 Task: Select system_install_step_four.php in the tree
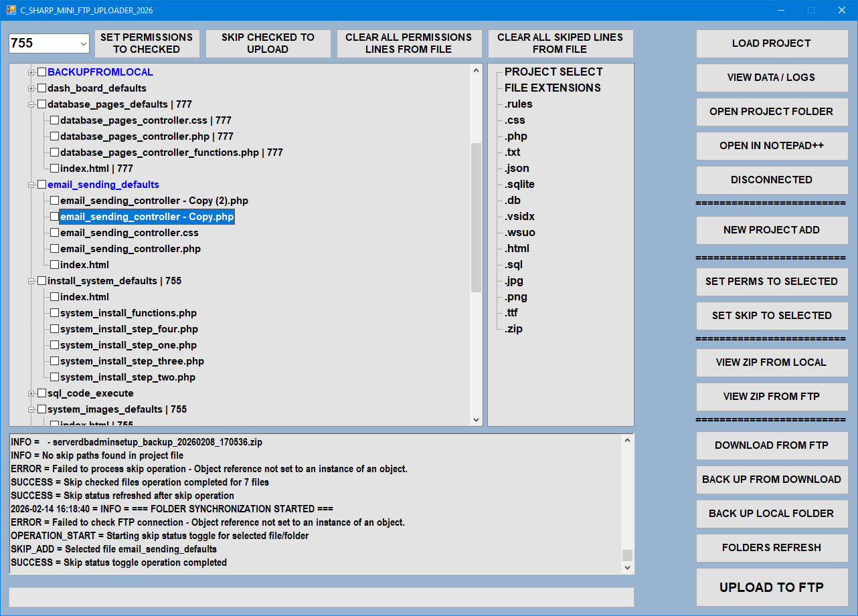point(129,329)
